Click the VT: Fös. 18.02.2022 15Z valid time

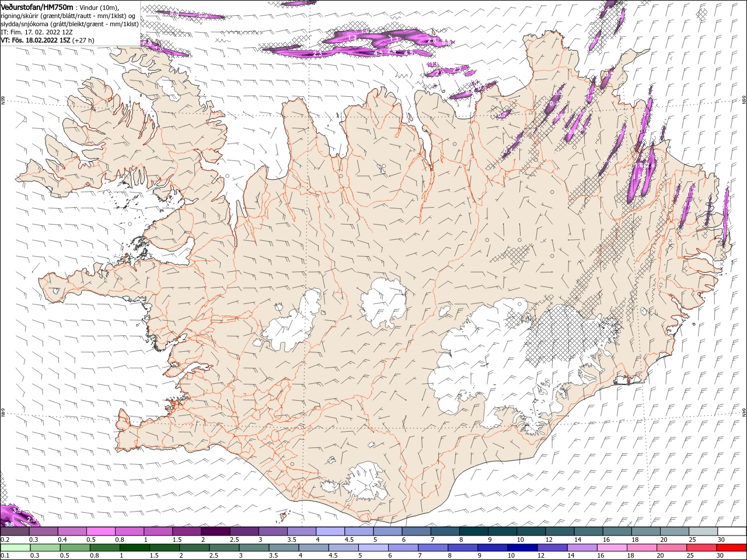click(x=34, y=40)
